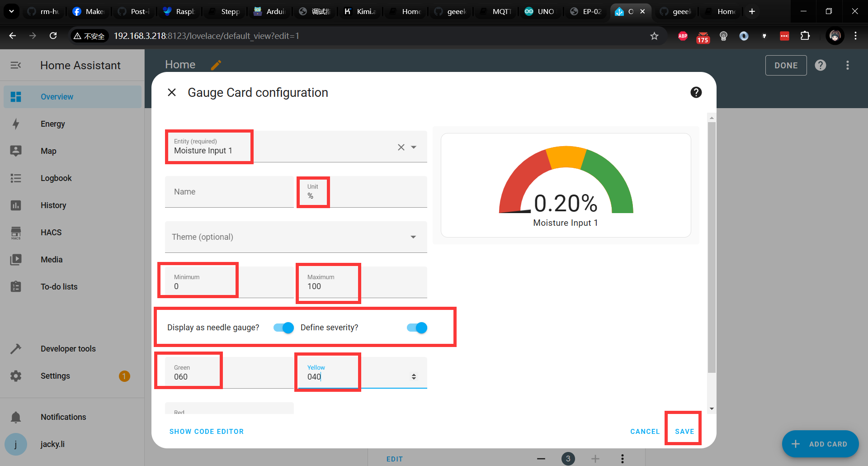868x466 pixels.
Task: Open dashboard help icon in header
Action: [821, 65]
